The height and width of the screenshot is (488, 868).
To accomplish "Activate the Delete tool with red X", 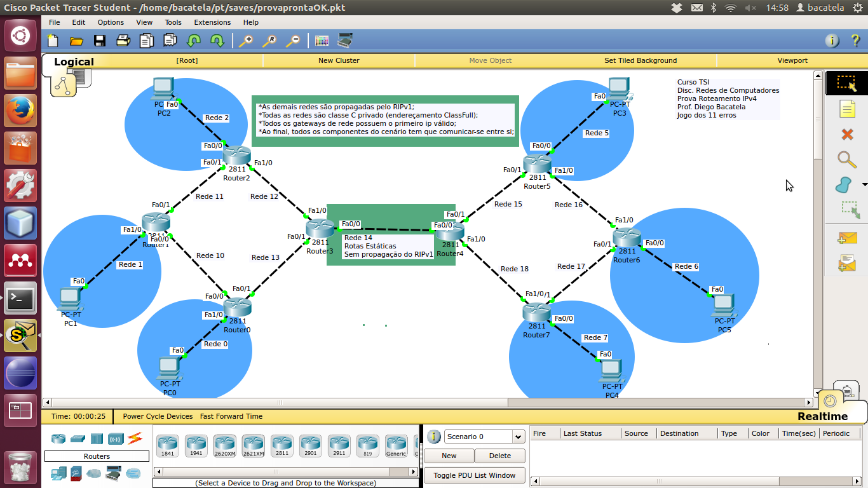I will point(846,134).
